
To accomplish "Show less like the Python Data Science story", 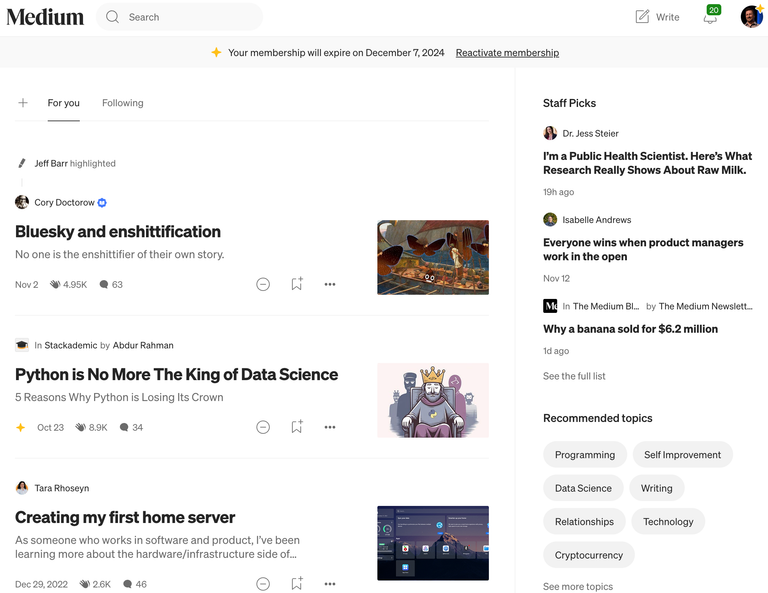I will coord(263,427).
